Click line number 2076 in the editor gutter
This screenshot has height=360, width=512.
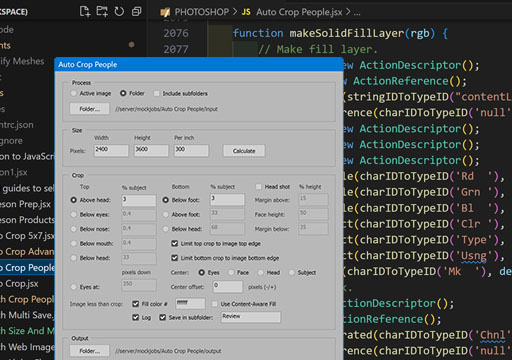176,33
